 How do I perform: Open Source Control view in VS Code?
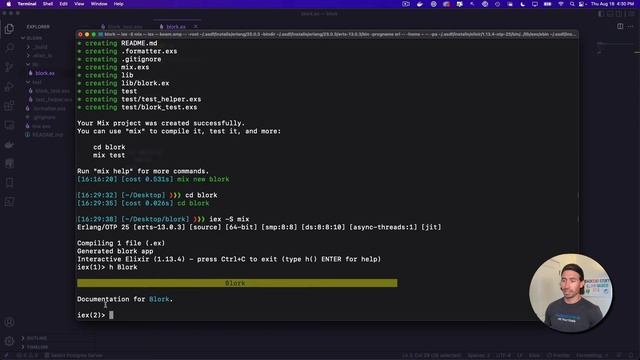[x=9, y=67]
